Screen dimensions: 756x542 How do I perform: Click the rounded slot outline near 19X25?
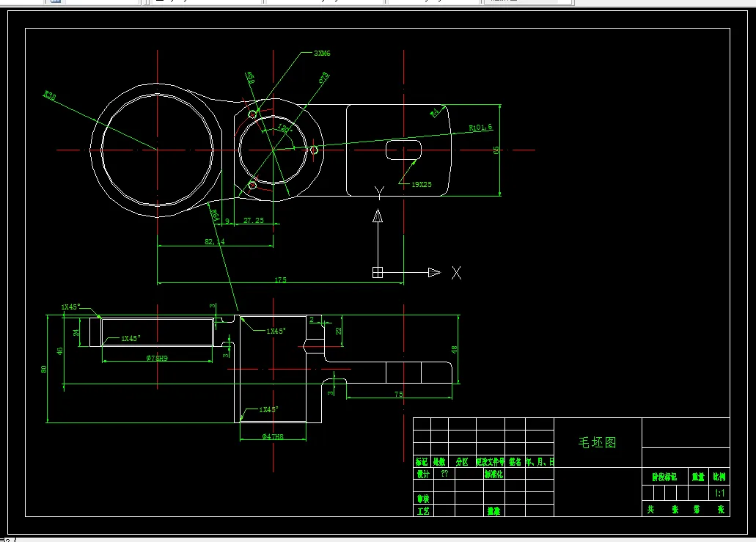tap(403, 150)
